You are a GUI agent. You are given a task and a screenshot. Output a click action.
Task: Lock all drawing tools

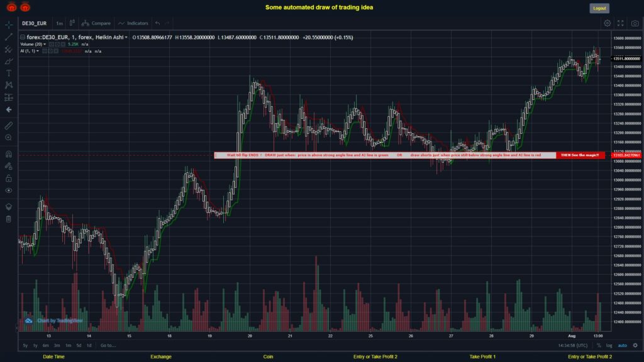pos(9,178)
